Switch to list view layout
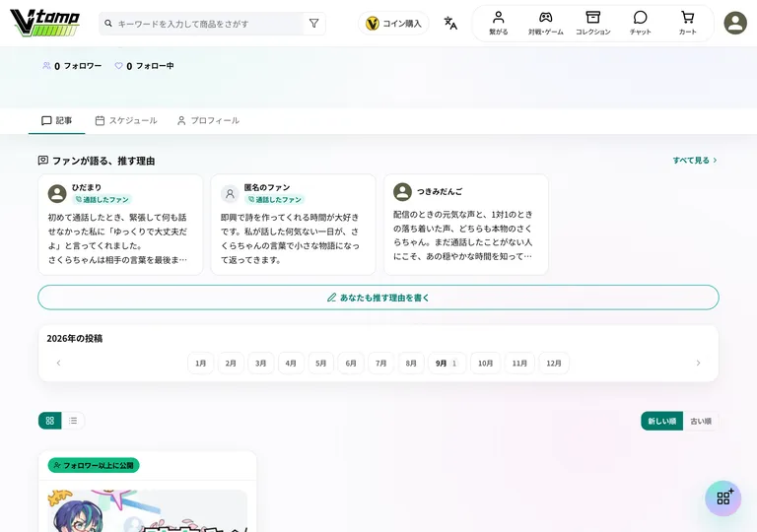This screenshot has width=757, height=532. coord(73,421)
